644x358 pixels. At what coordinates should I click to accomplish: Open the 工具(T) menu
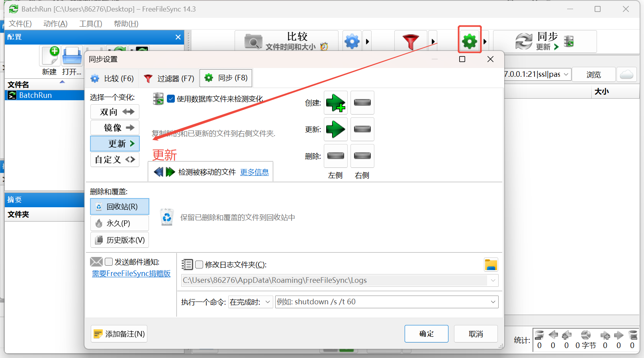click(90, 23)
